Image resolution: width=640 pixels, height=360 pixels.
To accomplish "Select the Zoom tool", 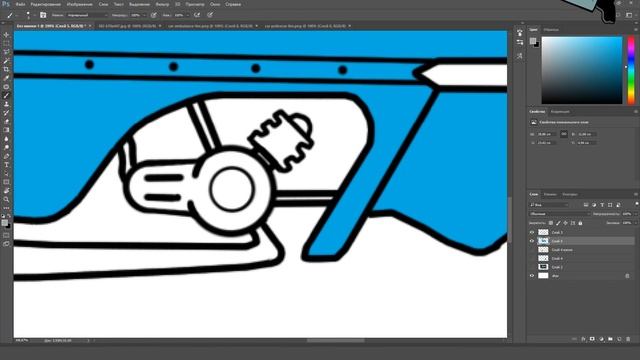I will point(6,199).
